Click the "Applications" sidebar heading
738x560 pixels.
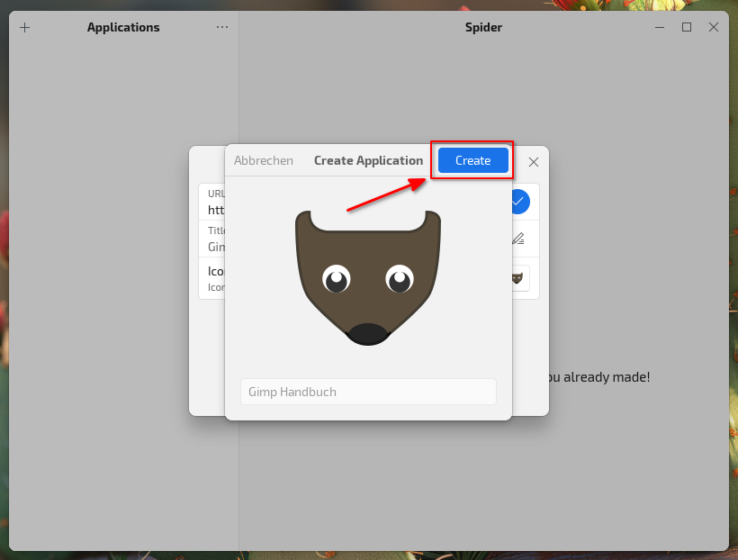point(123,27)
